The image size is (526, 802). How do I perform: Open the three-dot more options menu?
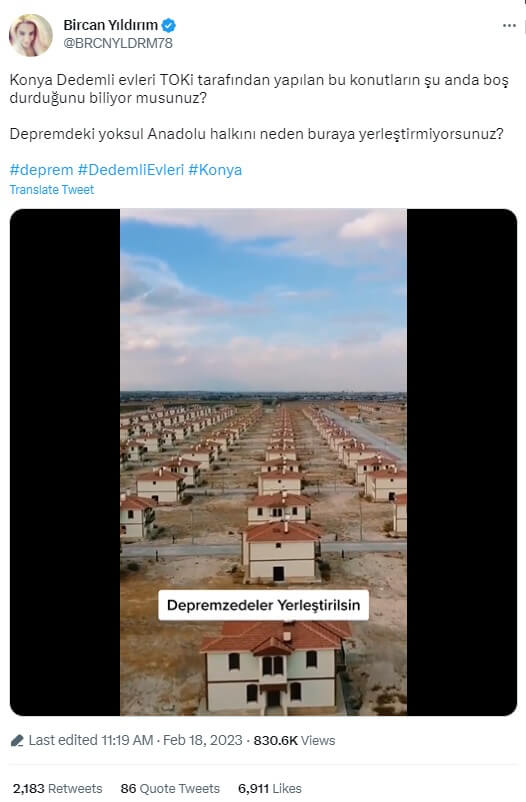tap(509, 26)
